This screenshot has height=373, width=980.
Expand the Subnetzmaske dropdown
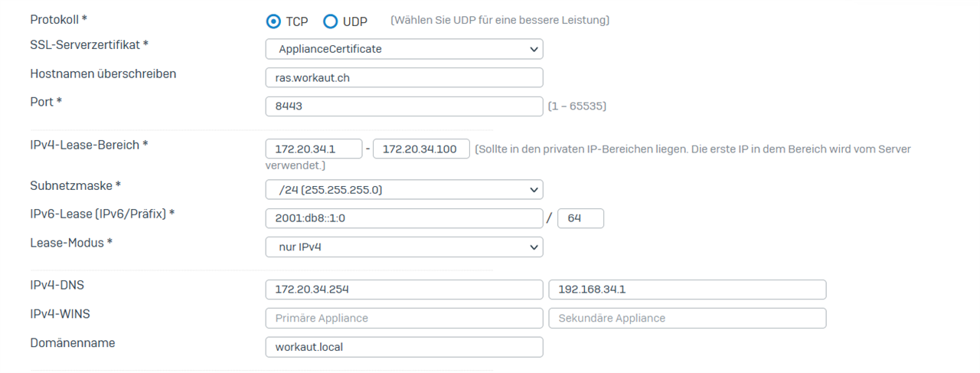tap(404, 189)
